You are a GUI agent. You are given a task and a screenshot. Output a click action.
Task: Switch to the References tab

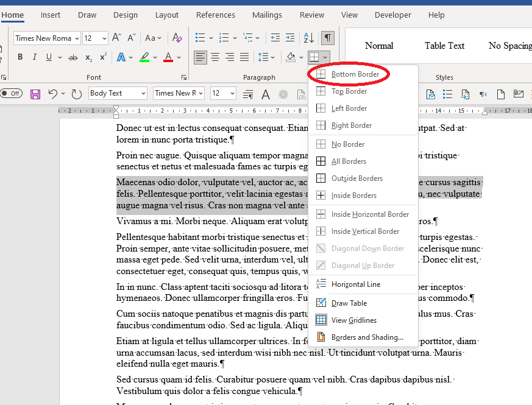click(x=215, y=15)
